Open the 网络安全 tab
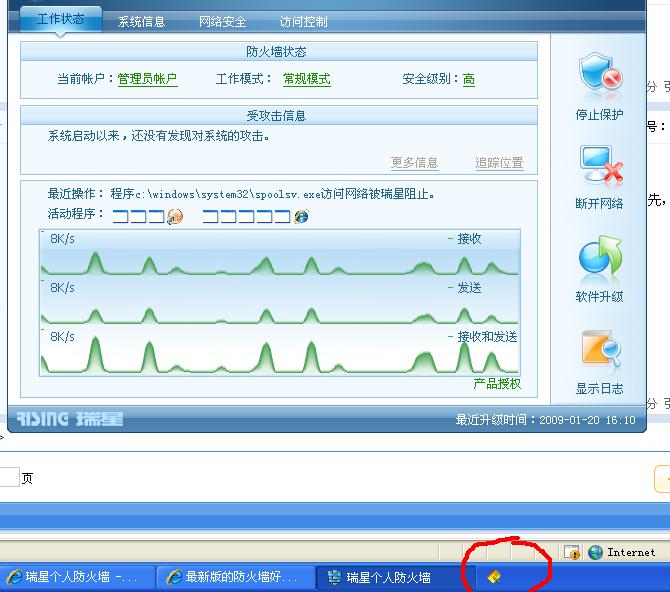This screenshot has height=592, width=670. (x=222, y=21)
